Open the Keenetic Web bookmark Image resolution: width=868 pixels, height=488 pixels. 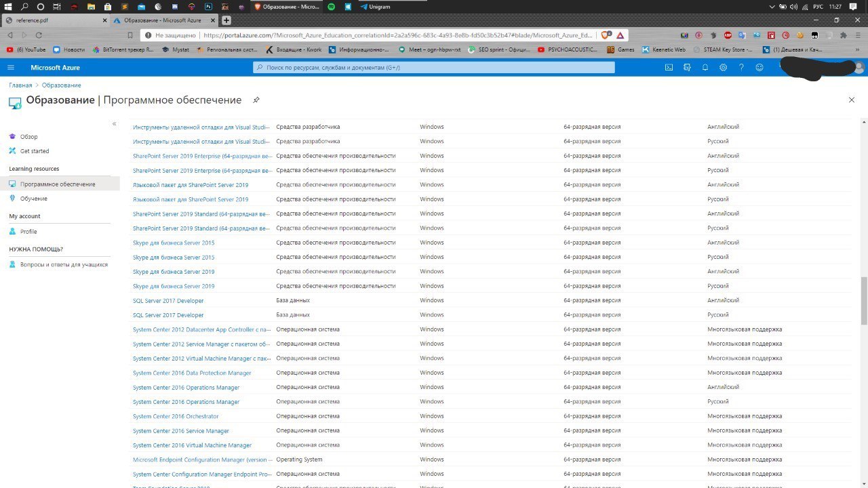coord(664,49)
